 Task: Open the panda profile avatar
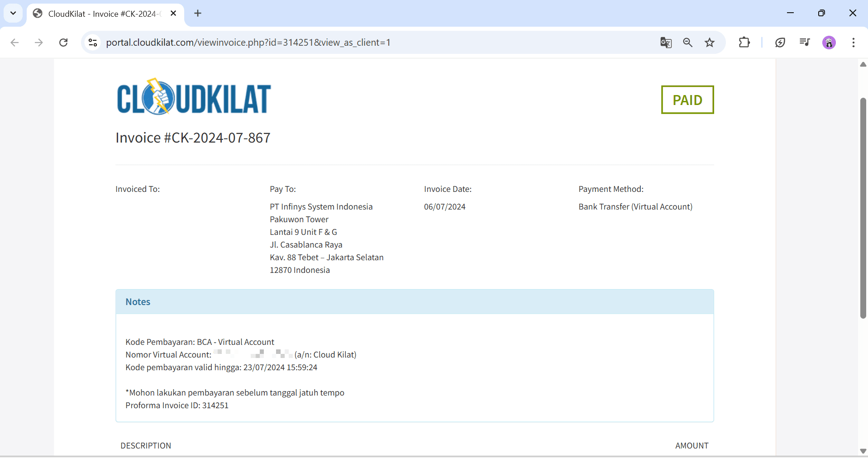tap(829, 42)
